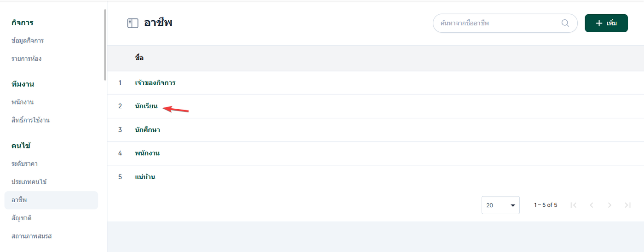Open รายการห้อง in the sidebar
This screenshot has height=252, width=644.
coord(27,59)
